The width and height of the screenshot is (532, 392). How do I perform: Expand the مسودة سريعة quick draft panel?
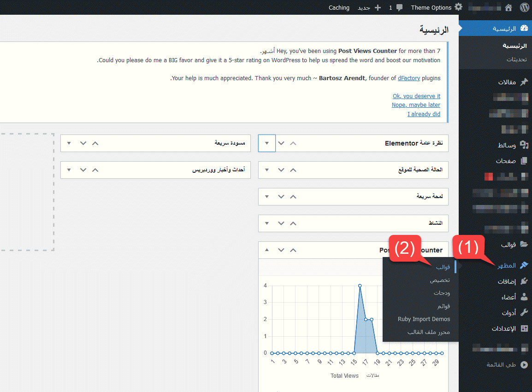69,143
